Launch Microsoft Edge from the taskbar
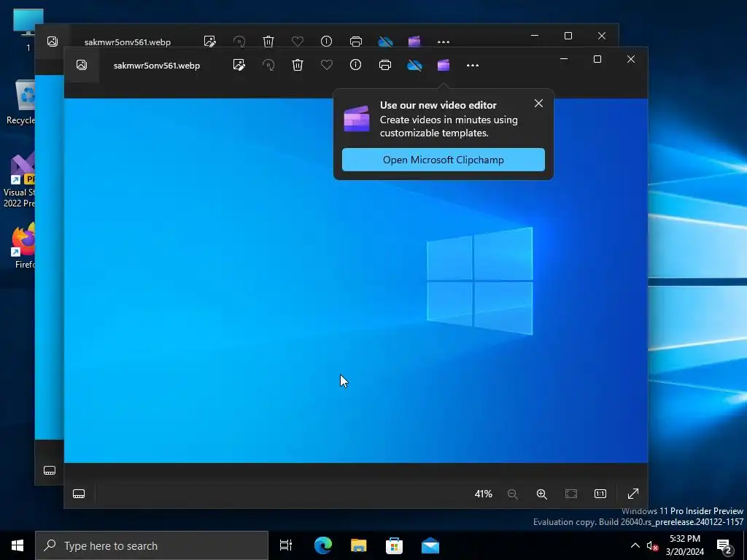Image resolution: width=747 pixels, height=560 pixels. [323, 545]
